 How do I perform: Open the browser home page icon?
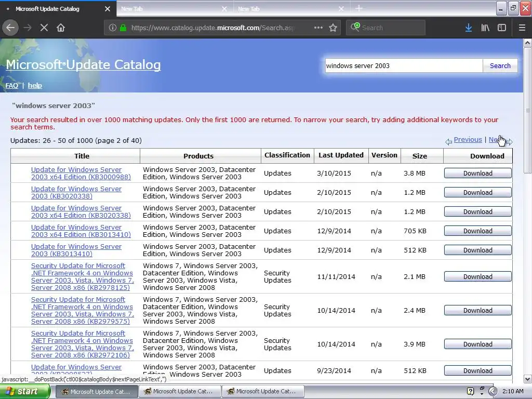pyautogui.click(x=61, y=28)
